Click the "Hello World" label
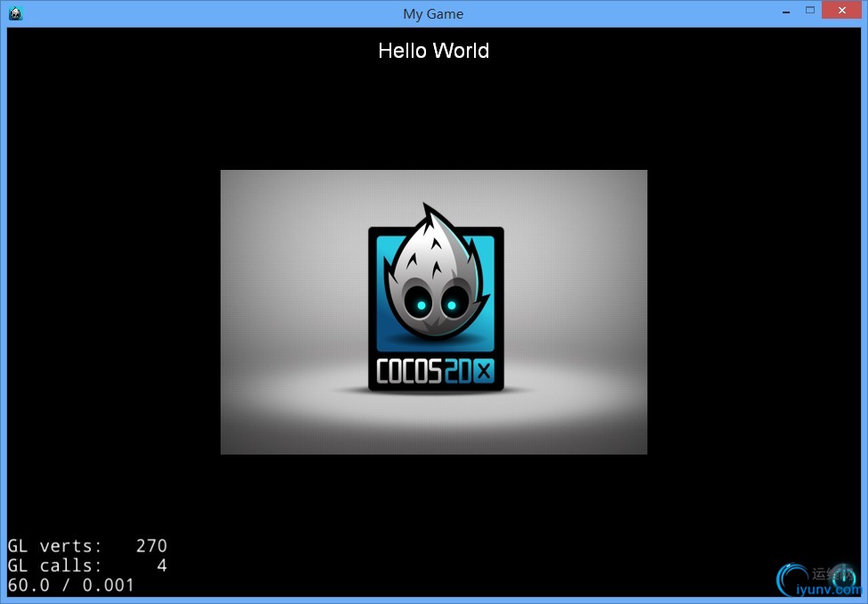868x604 pixels. (x=433, y=51)
